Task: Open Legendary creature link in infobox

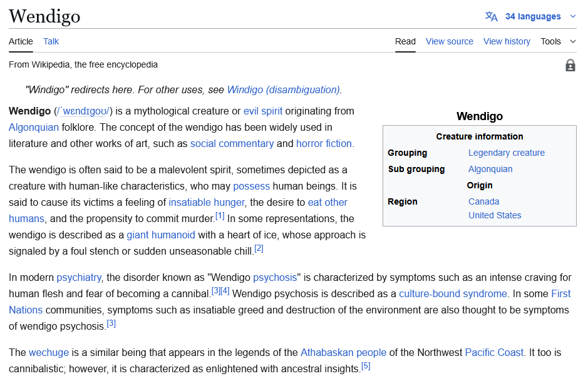Action: click(x=506, y=153)
